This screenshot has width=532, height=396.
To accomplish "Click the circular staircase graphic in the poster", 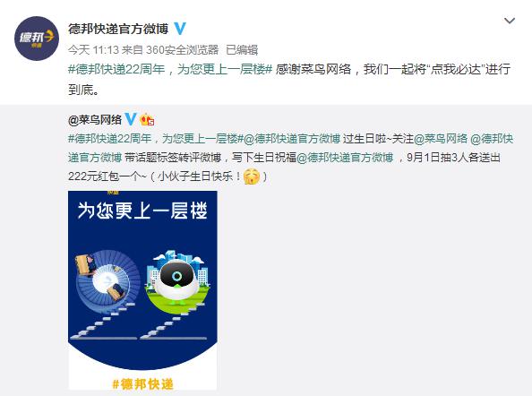I will point(107,279).
